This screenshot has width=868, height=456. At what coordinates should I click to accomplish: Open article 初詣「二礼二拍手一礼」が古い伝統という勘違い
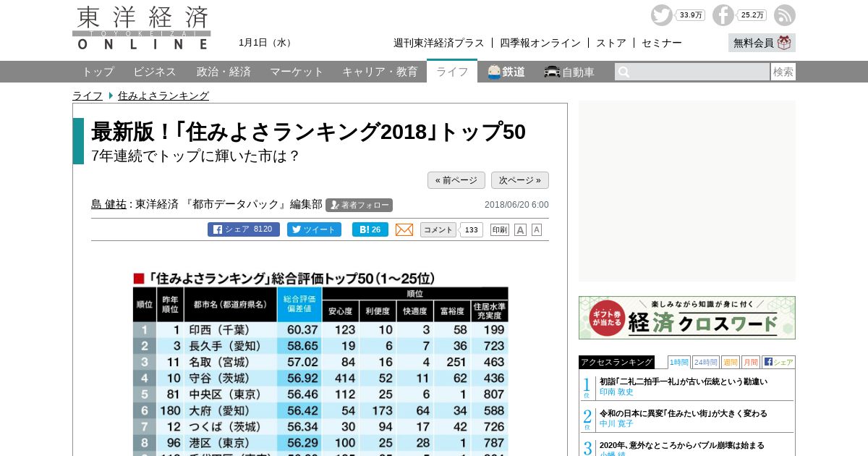(684, 381)
